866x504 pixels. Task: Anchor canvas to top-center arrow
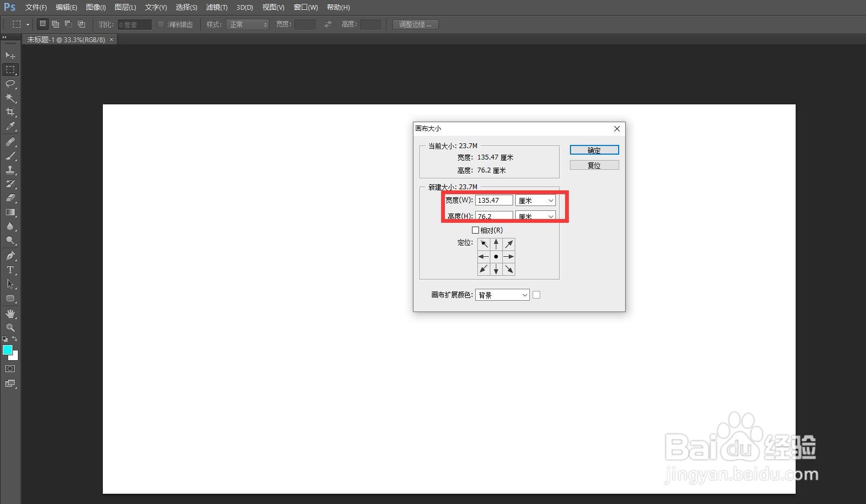click(x=496, y=244)
